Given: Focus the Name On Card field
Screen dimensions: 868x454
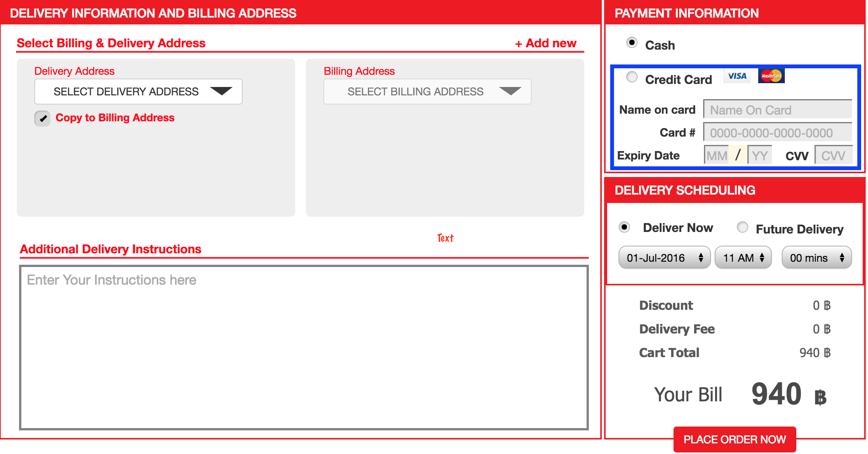Looking at the screenshot, I should pyautogui.click(x=778, y=110).
